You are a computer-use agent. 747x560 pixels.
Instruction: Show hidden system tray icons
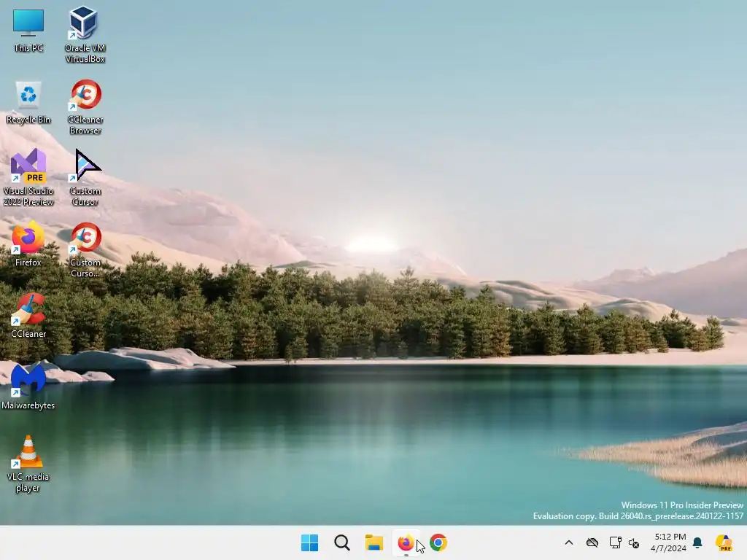point(569,542)
